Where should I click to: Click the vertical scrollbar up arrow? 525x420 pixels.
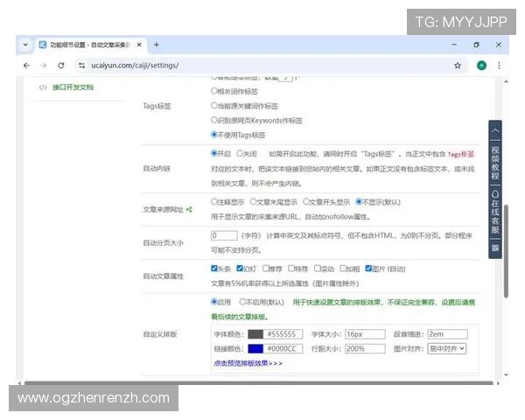506,81
